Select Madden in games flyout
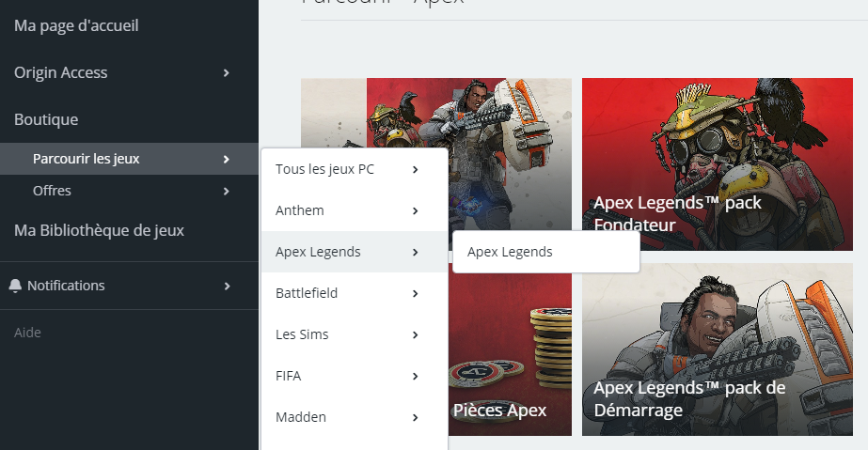Image resolution: width=868 pixels, height=450 pixels. click(x=301, y=417)
